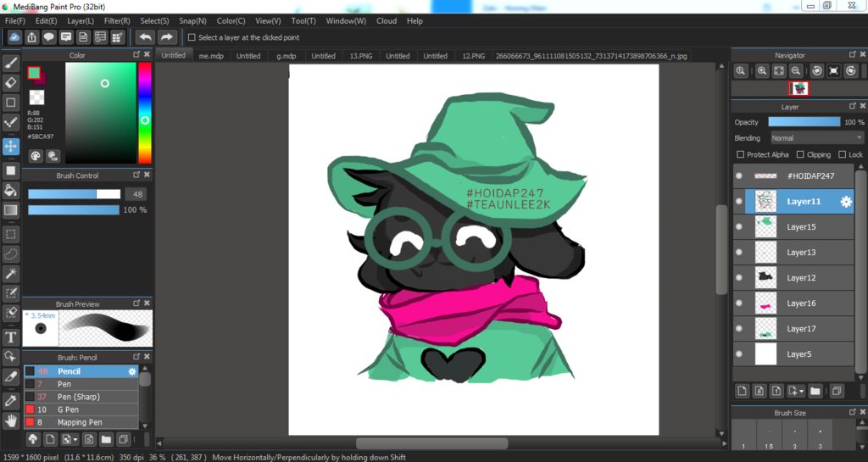The image size is (868, 462).
Task: Zoom in using Navigator plus magnifier
Action: (x=762, y=71)
